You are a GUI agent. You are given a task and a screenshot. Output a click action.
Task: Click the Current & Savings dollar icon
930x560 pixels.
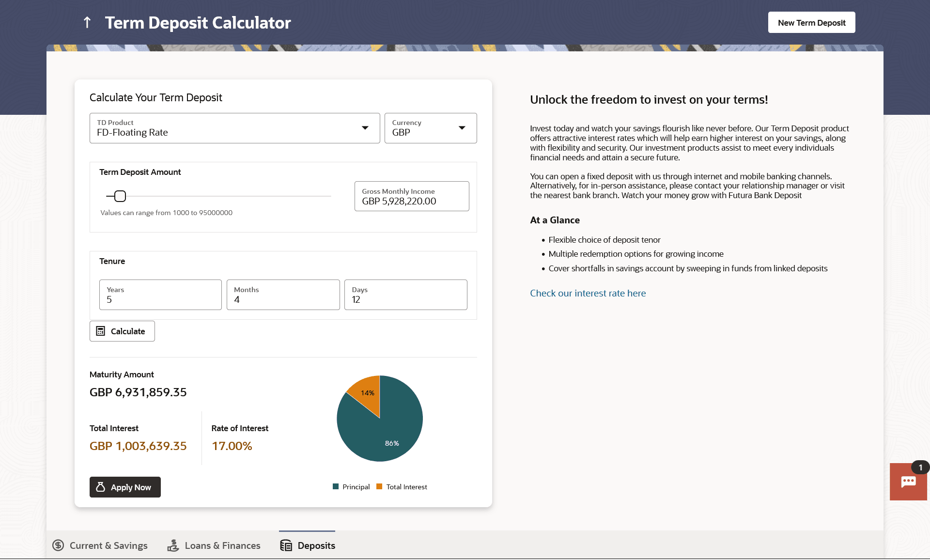58,545
